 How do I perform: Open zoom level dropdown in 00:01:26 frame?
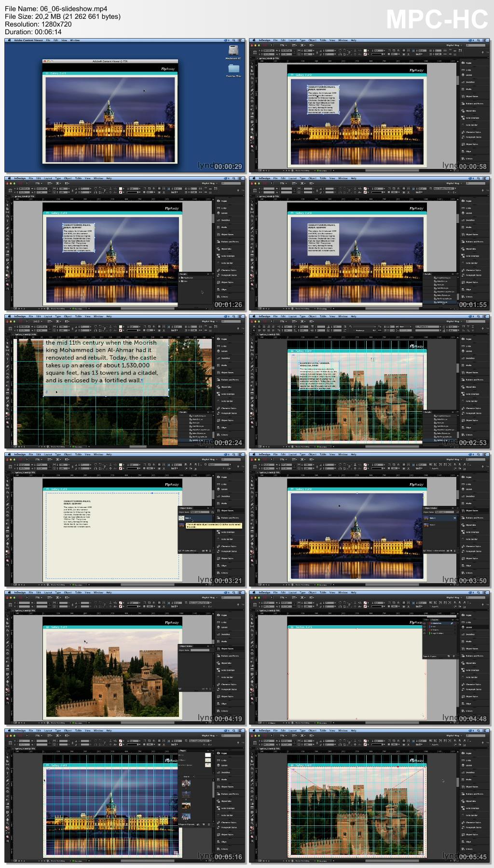[x=39, y=183]
